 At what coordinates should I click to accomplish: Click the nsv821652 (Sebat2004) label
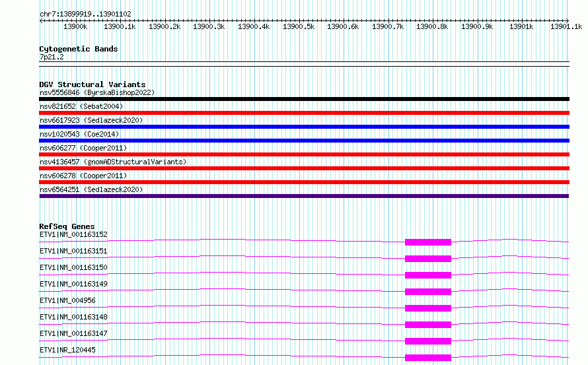[x=81, y=106]
